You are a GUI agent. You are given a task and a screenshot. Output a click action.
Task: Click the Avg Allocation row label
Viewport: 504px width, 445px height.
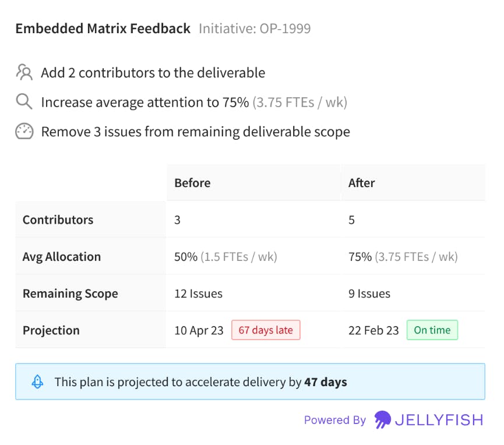click(x=62, y=257)
